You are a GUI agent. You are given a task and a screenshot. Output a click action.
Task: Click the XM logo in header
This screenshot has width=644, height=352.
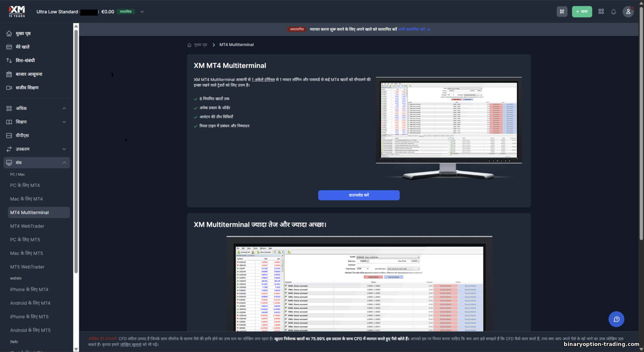pyautogui.click(x=17, y=11)
